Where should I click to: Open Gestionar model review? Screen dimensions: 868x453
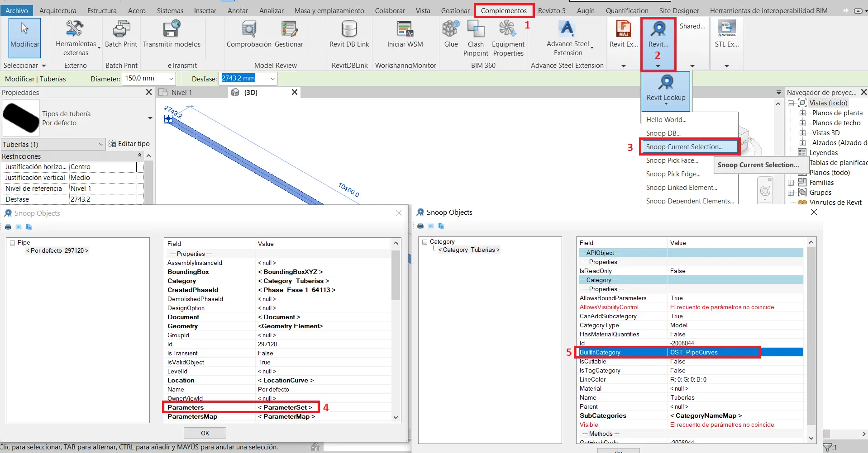[289, 34]
